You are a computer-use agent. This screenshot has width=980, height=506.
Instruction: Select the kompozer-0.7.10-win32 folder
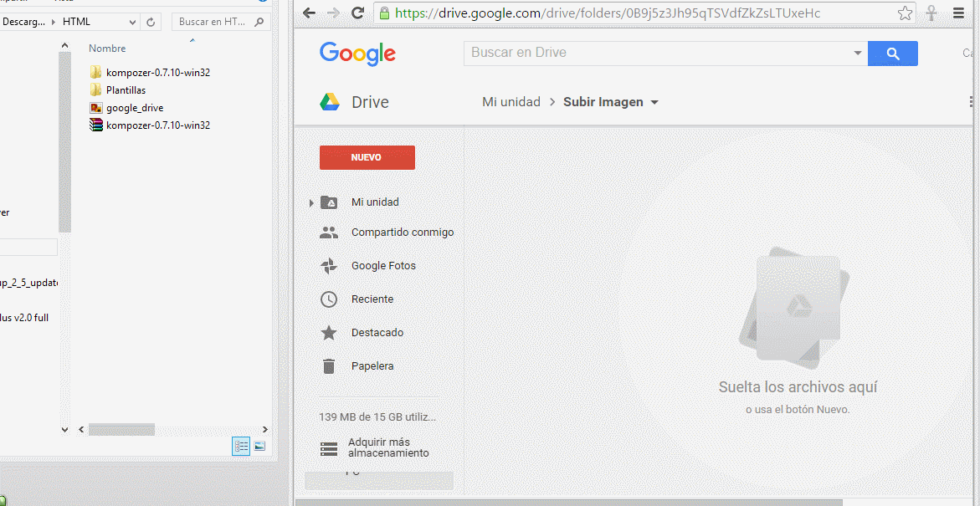(x=157, y=73)
